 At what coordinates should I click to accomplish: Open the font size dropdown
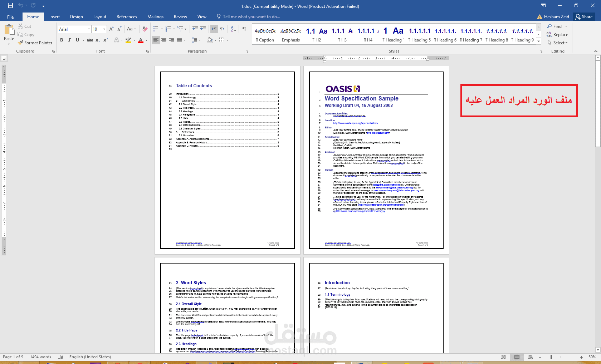click(104, 29)
